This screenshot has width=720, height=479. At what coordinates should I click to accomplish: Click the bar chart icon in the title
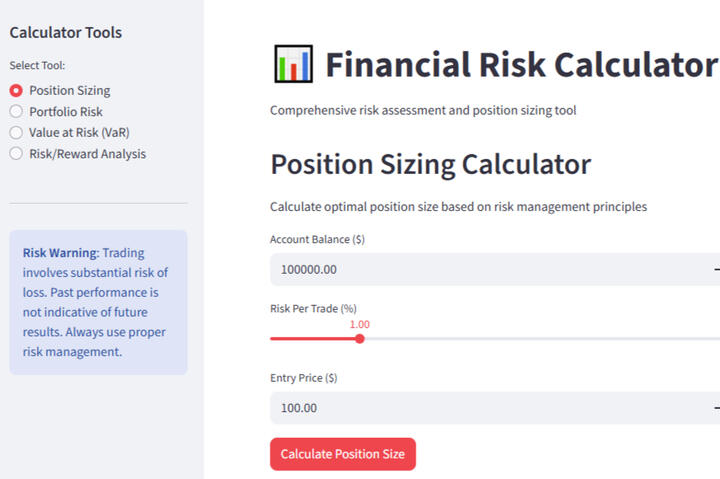[293, 65]
